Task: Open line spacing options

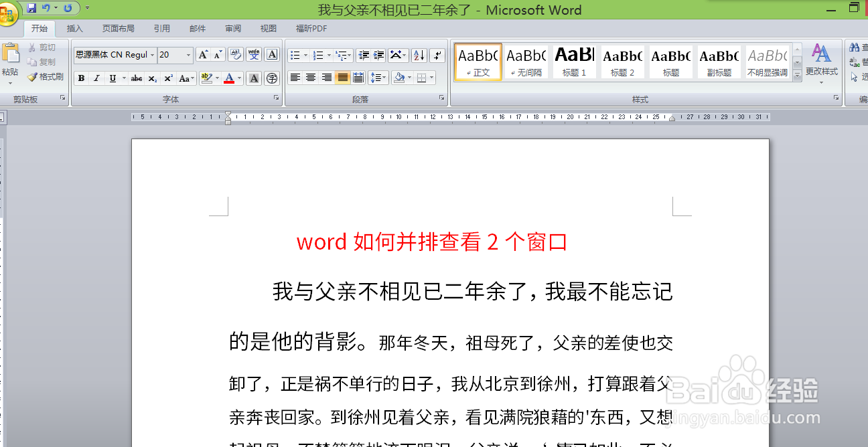Action: point(378,78)
